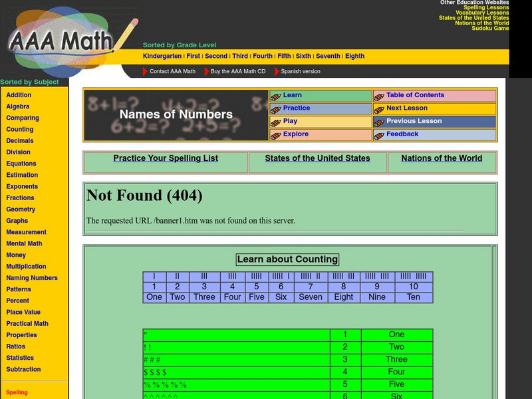Open the Estimation subject

click(22, 175)
